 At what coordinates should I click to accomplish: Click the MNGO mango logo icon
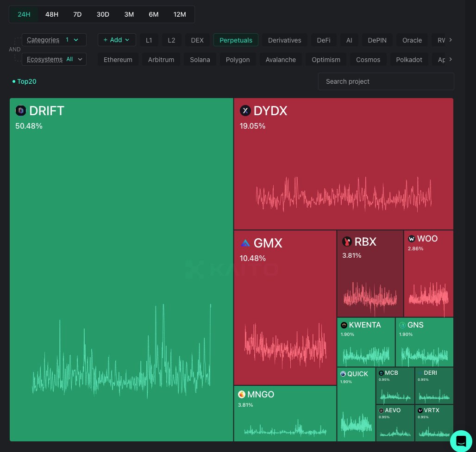pyautogui.click(x=242, y=395)
